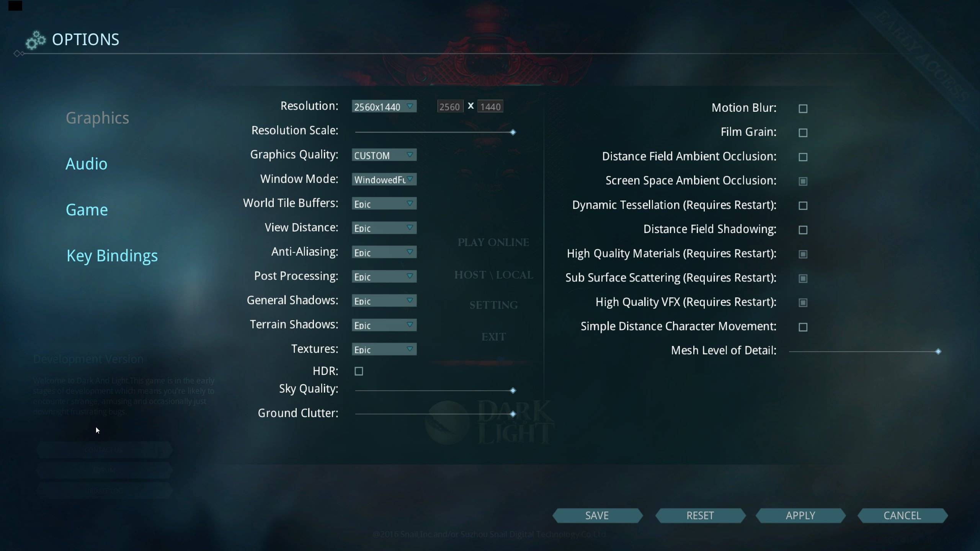Click the Key Bindings menu icon
980x551 pixels.
[112, 255]
